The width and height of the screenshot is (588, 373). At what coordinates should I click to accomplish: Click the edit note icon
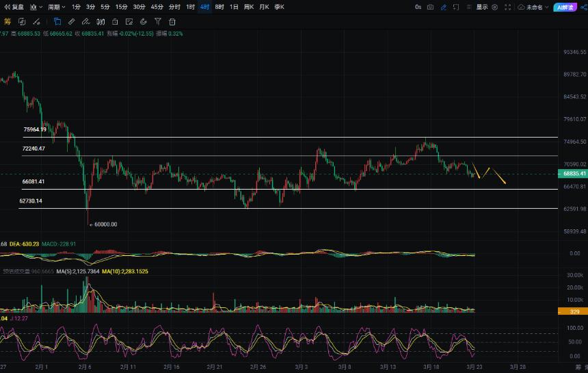129,22
